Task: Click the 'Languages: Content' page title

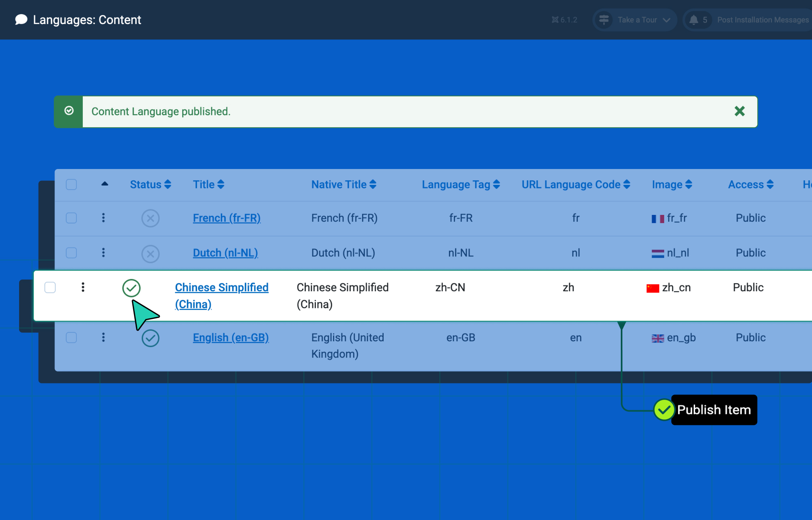Action: [x=87, y=20]
